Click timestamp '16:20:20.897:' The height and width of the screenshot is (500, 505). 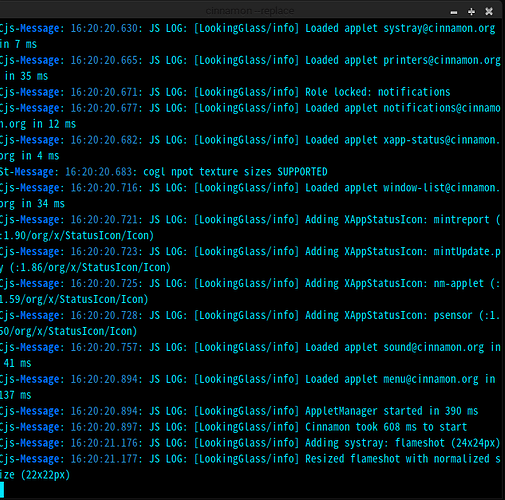click(107, 427)
